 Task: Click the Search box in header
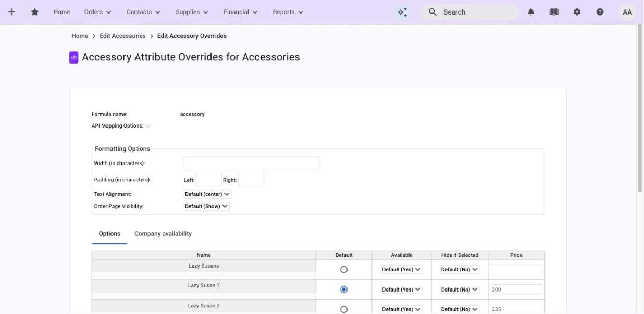469,12
